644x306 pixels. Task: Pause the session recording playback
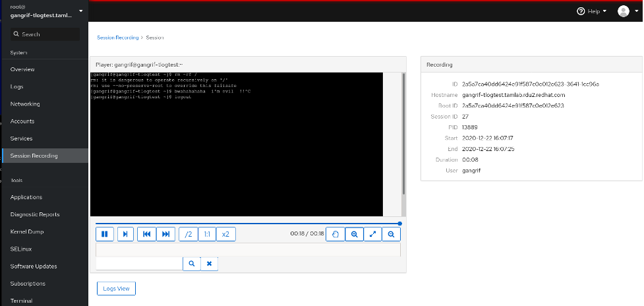coord(105,234)
